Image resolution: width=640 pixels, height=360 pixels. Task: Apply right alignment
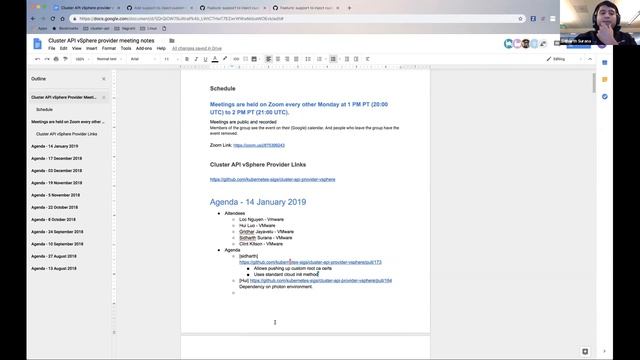coord(287,59)
